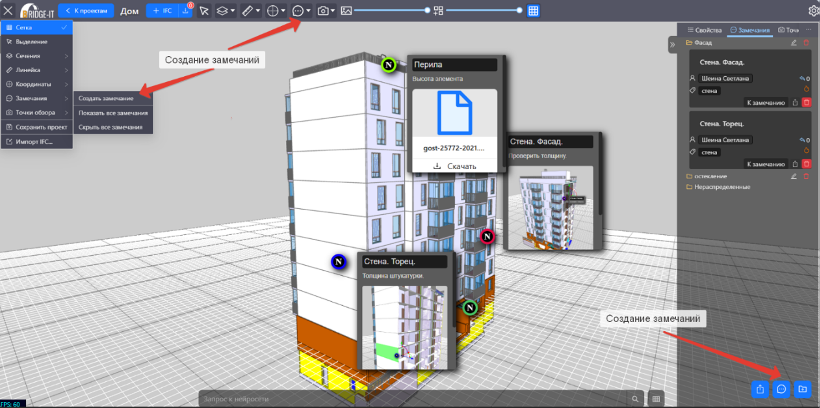Viewport: 820px width, 408px height.
Task: Click the status icon on Стена. Фасад. card
Action: click(x=806, y=88)
